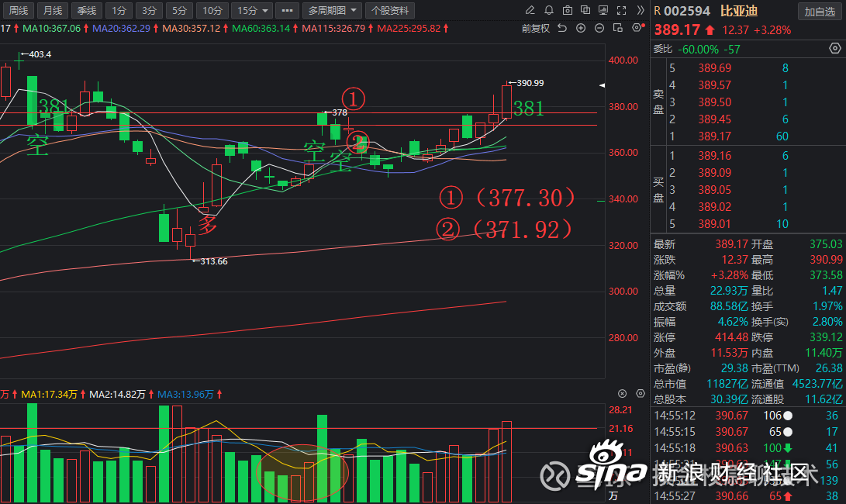Click stock code 002594
This screenshot has height=504, width=846.
tap(687, 11)
